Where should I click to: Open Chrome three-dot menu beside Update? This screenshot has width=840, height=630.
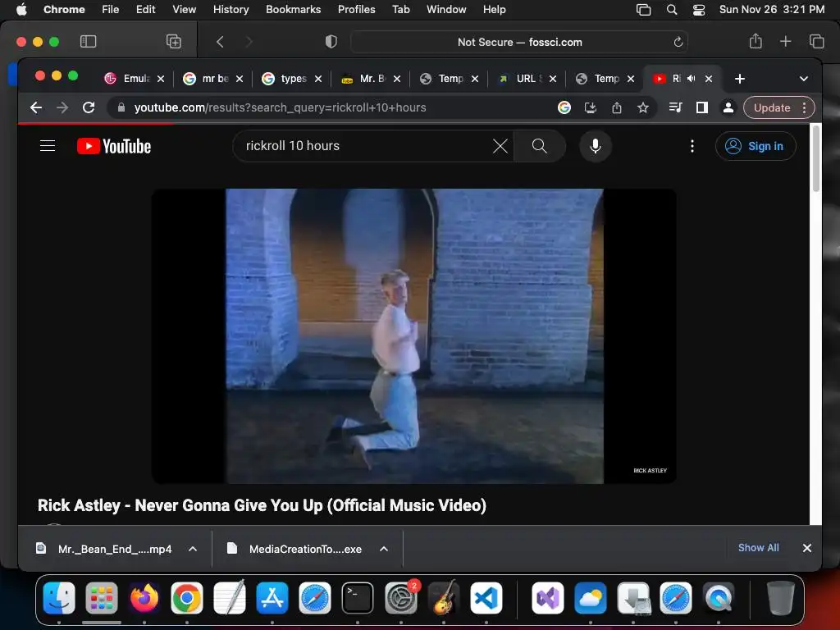[x=804, y=107]
